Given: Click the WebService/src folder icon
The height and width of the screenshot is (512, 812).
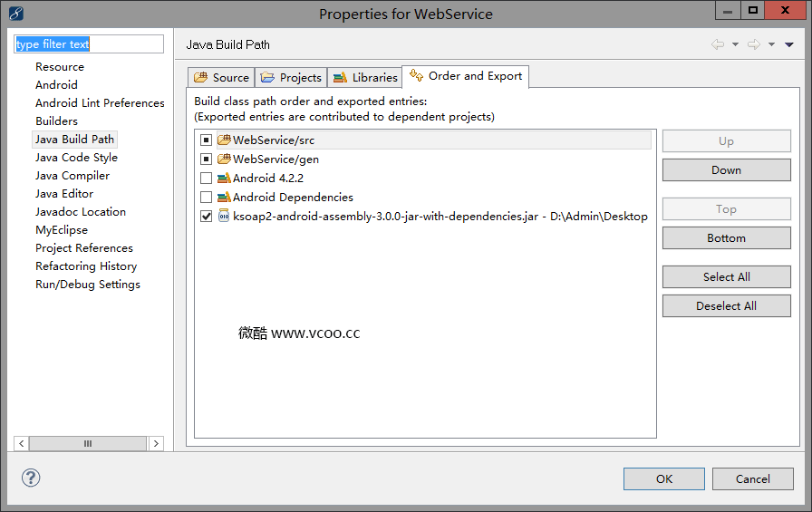Looking at the screenshot, I should [224, 140].
